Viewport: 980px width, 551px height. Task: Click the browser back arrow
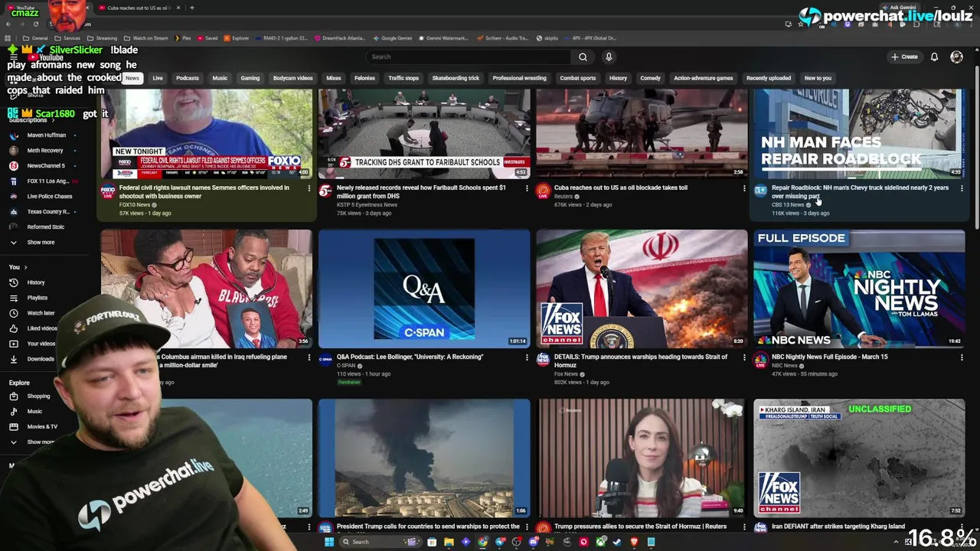(10, 24)
